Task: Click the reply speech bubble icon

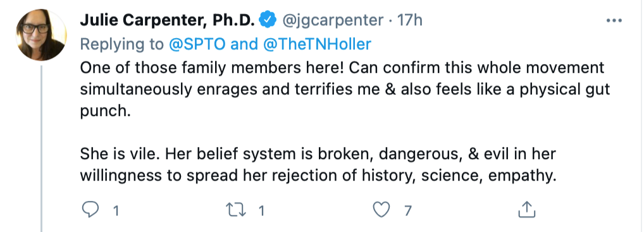Action: 90,210
